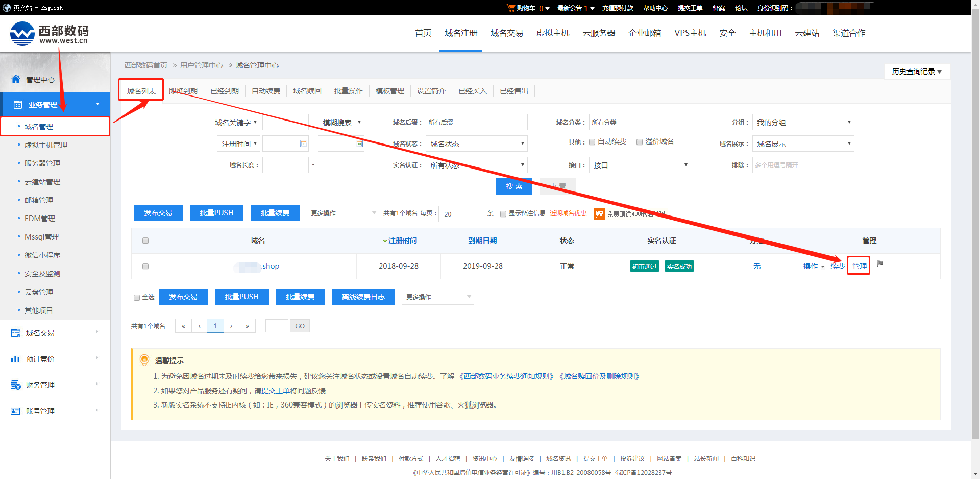Open calendar picker for registration start date

[304, 144]
